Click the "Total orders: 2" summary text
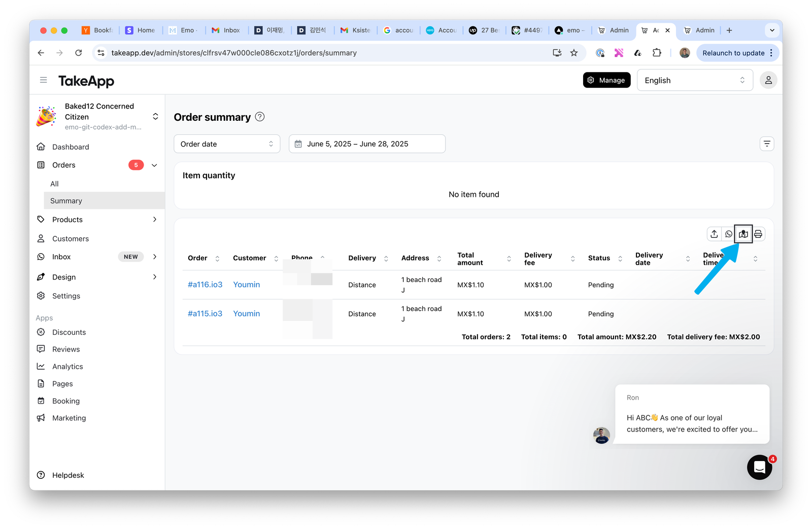Image resolution: width=812 pixels, height=529 pixels. [486, 337]
